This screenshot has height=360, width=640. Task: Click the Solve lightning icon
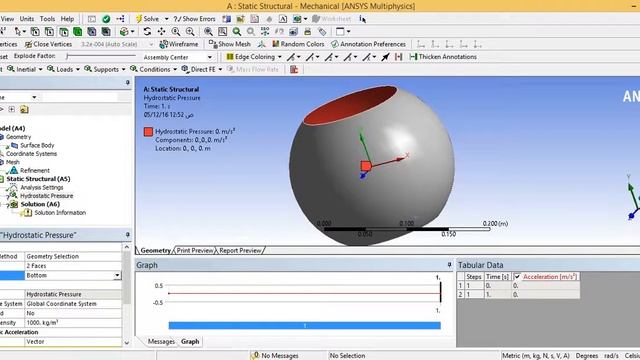point(139,19)
